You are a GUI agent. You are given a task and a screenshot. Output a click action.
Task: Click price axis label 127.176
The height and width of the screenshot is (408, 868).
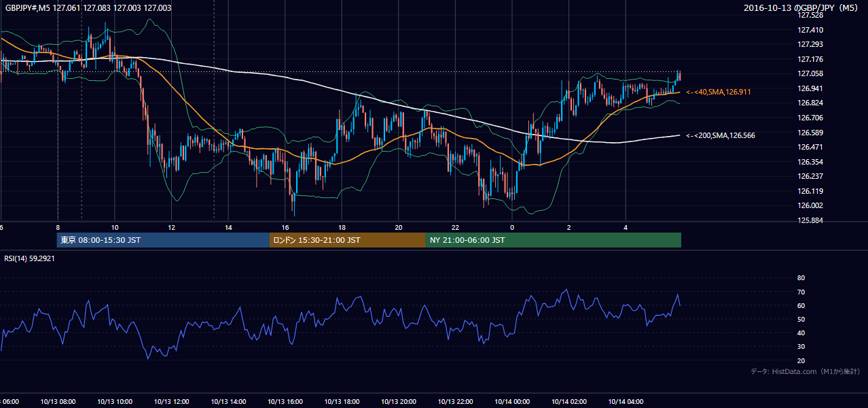(x=810, y=59)
